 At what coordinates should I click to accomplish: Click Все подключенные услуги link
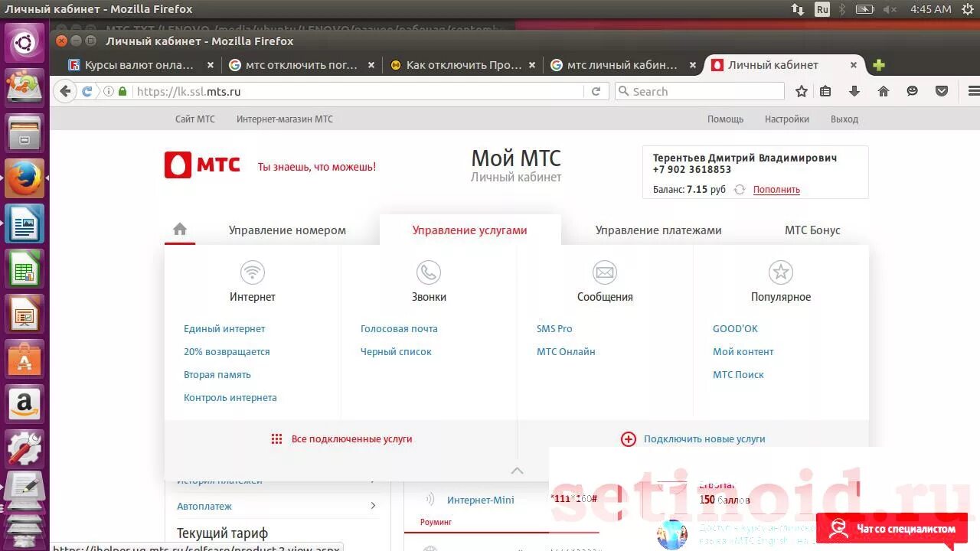coord(352,439)
